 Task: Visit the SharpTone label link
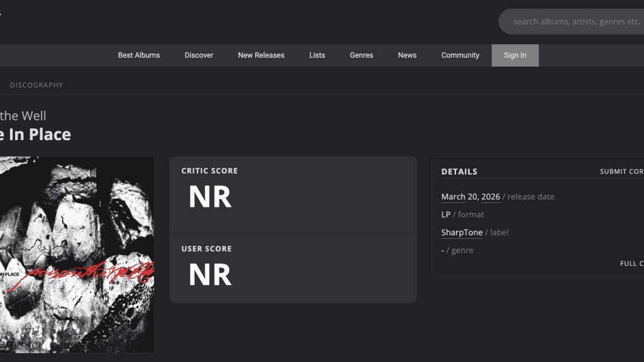tap(462, 233)
